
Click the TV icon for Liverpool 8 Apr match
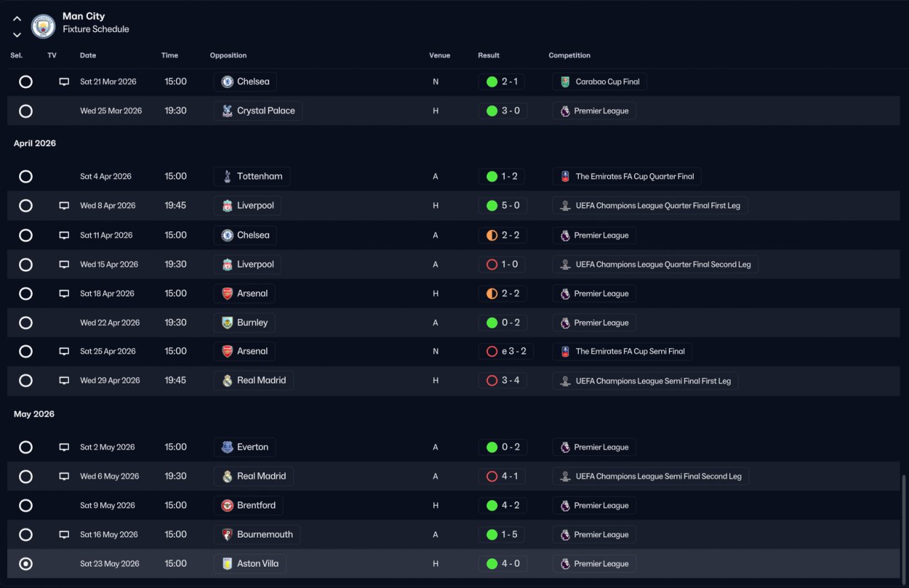pos(64,206)
